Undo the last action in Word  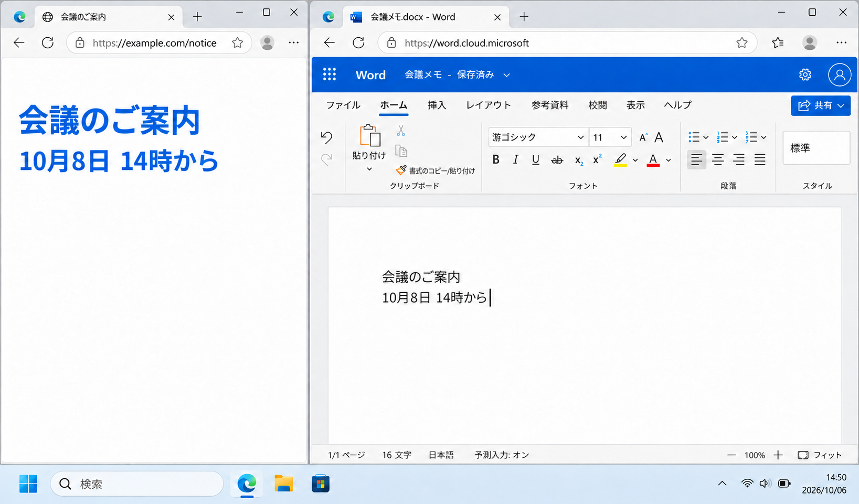coord(326,137)
